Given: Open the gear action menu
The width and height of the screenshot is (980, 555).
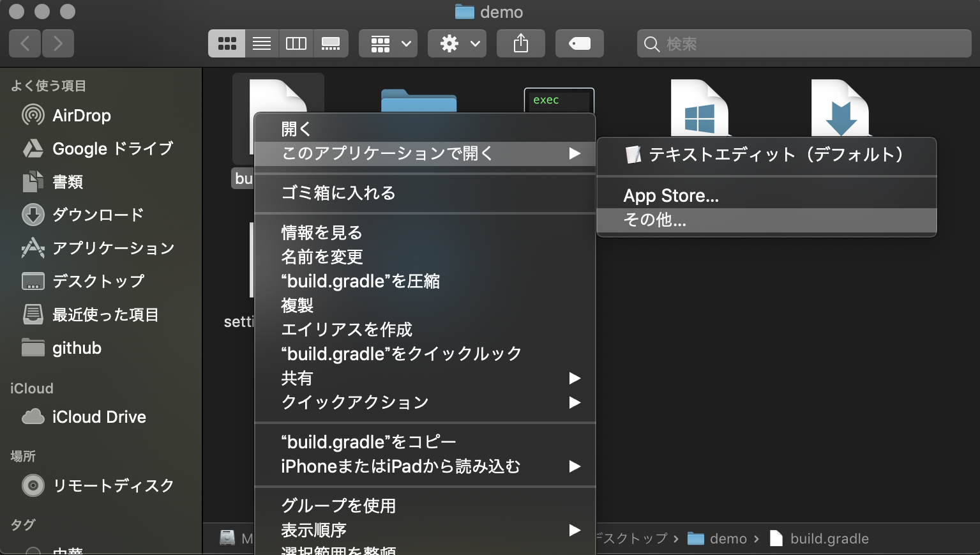Looking at the screenshot, I should 457,43.
